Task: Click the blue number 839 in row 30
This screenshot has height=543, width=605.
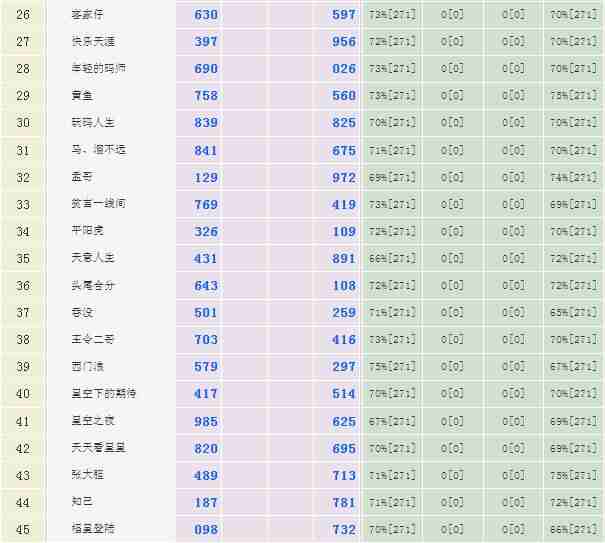Action: pyautogui.click(x=206, y=123)
